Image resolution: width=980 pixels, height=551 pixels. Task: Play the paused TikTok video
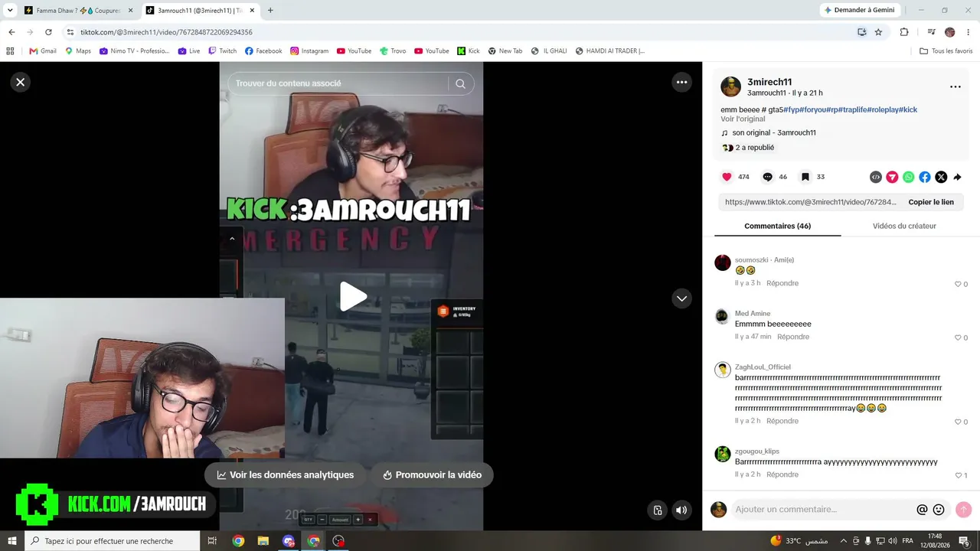click(x=353, y=296)
